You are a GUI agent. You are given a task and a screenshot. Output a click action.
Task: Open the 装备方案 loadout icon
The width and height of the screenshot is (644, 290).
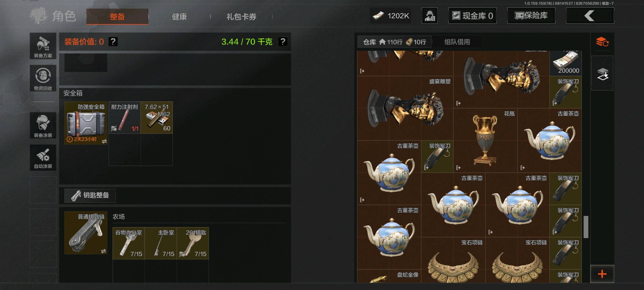coord(43,46)
